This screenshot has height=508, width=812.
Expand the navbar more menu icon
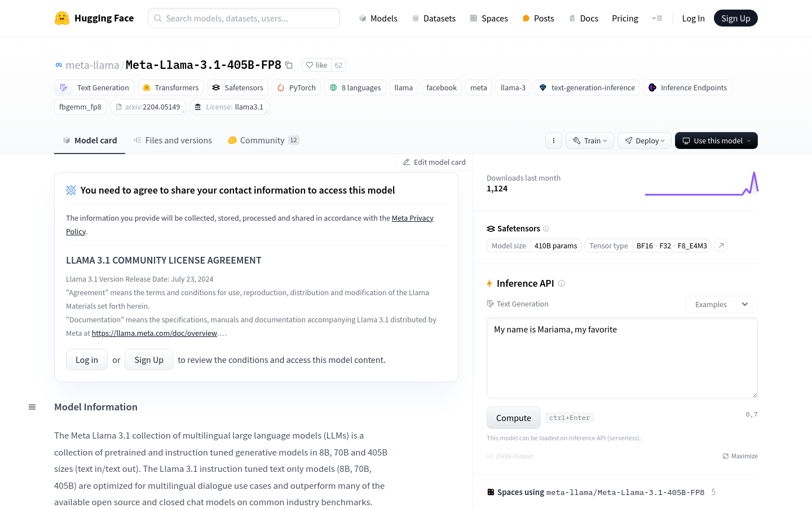tap(657, 18)
